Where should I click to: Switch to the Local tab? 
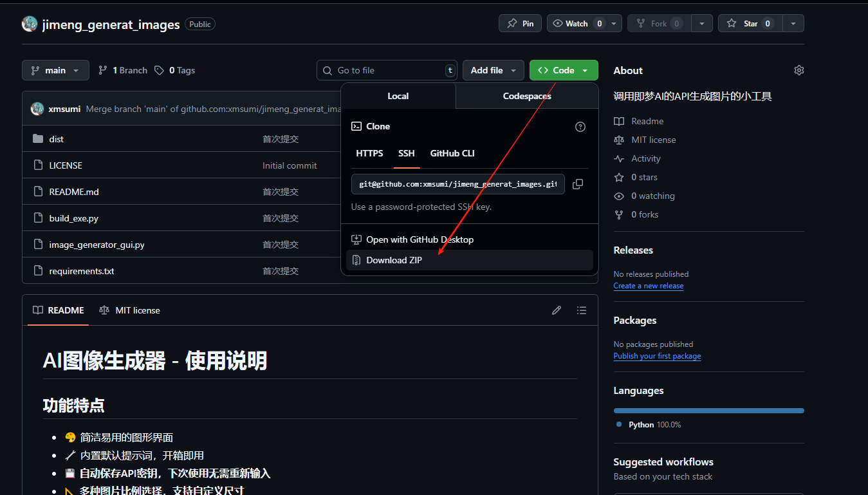pyautogui.click(x=398, y=96)
